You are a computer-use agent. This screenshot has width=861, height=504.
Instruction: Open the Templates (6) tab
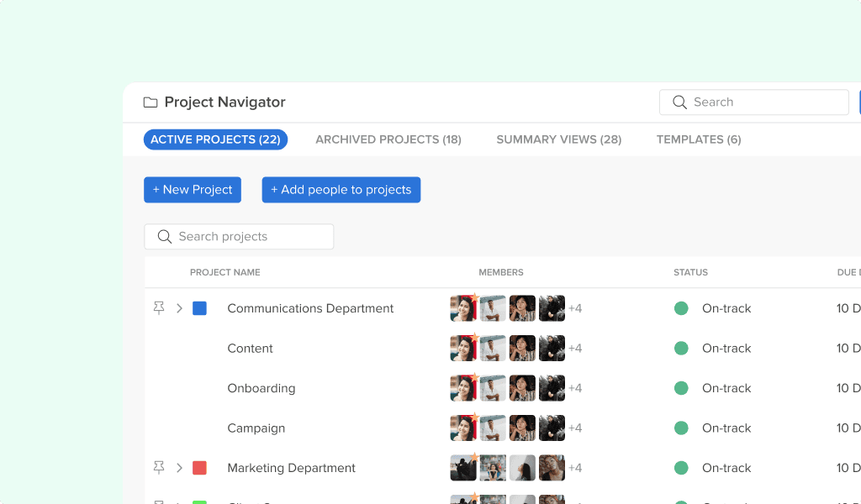point(699,139)
